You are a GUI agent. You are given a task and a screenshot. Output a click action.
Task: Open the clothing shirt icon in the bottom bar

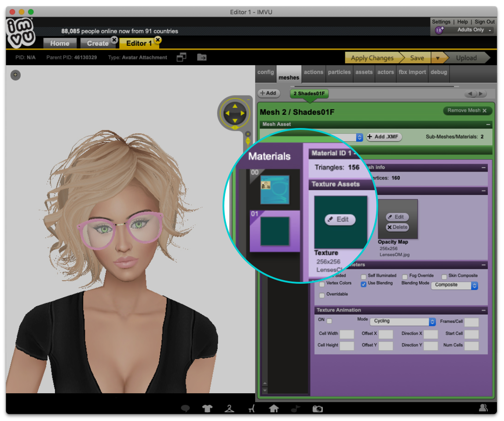[x=207, y=409]
